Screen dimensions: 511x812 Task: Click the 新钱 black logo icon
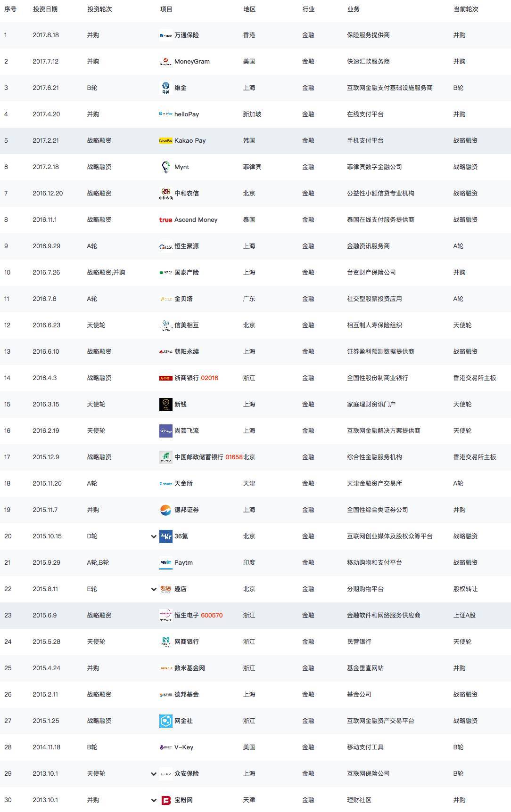pos(165,405)
